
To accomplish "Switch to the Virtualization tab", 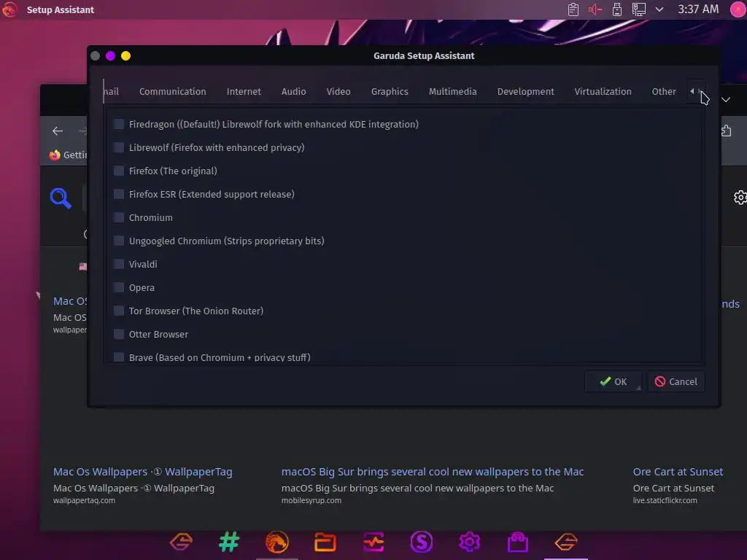I will [603, 91].
